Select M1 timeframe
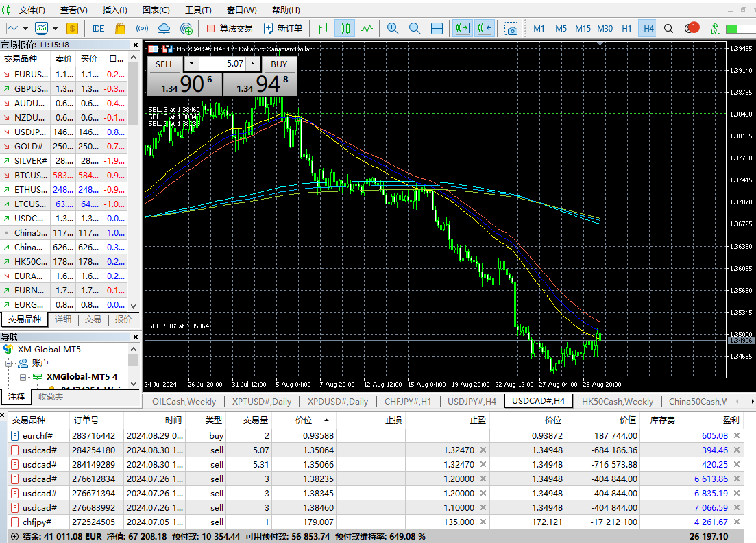Viewport: 756px width, 543px height. 539,28
